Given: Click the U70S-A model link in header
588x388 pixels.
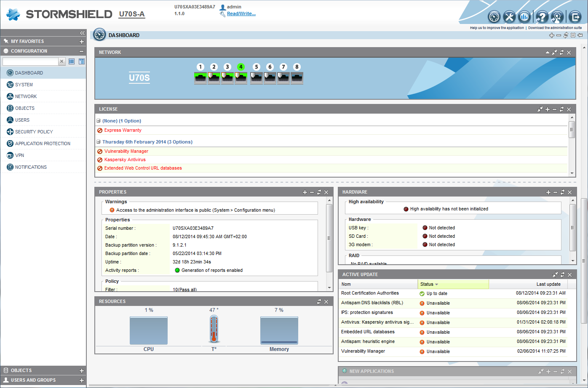Looking at the screenshot, I should 132,14.
